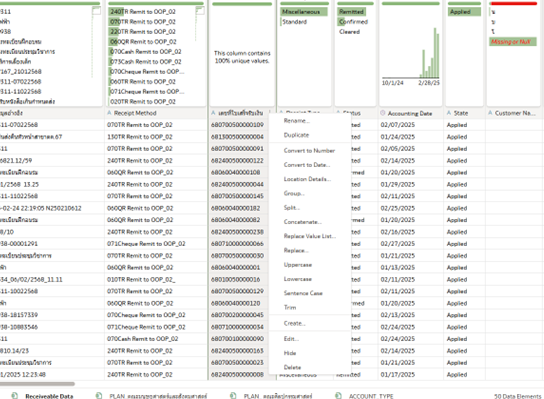Choose Rename... from the context menu
This screenshot has width=544, height=399.
click(x=297, y=121)
